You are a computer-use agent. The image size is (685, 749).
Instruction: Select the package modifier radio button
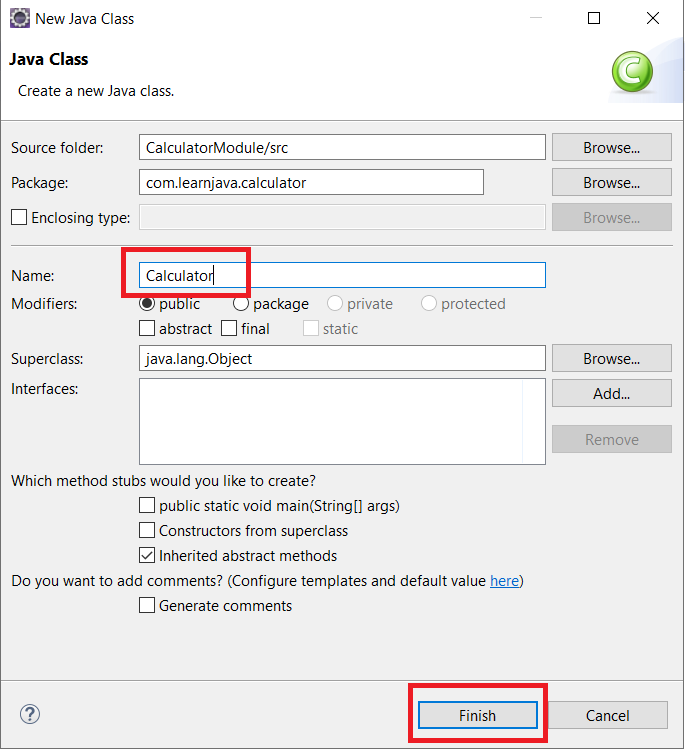[x=241, y=304]
